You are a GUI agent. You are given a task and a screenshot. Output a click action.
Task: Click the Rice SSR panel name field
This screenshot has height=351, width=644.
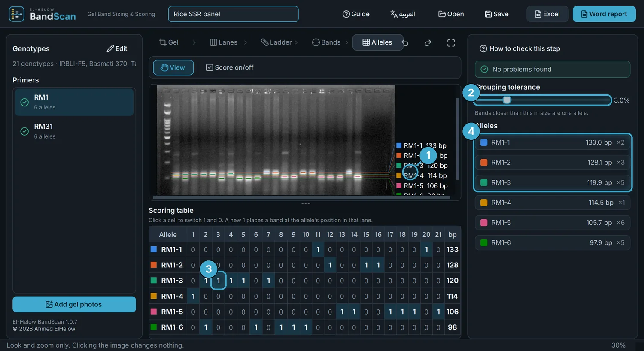(x=233, y=14)
